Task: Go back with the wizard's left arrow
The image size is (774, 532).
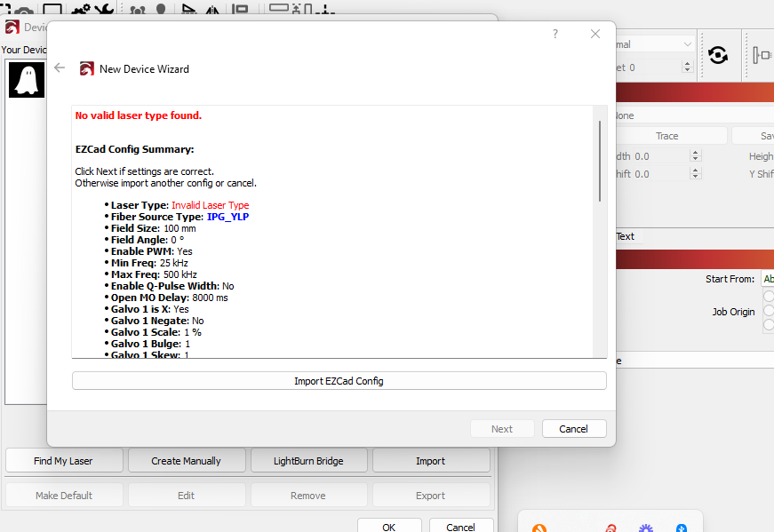Action: 60,67
